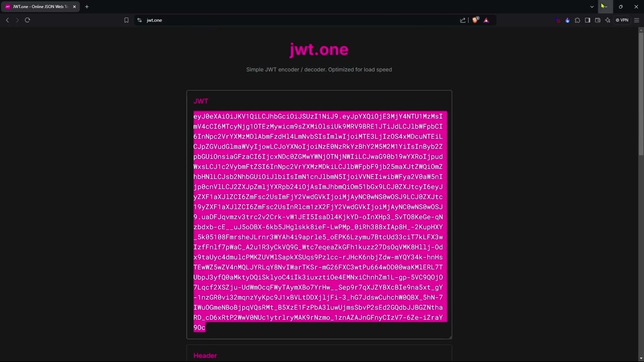Open the Brave Wallet icon

[598, 20]
